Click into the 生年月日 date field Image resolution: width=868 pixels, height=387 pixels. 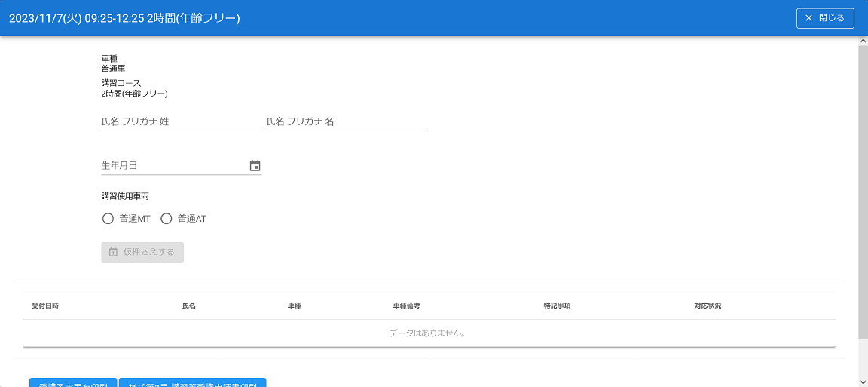(173, 166)
